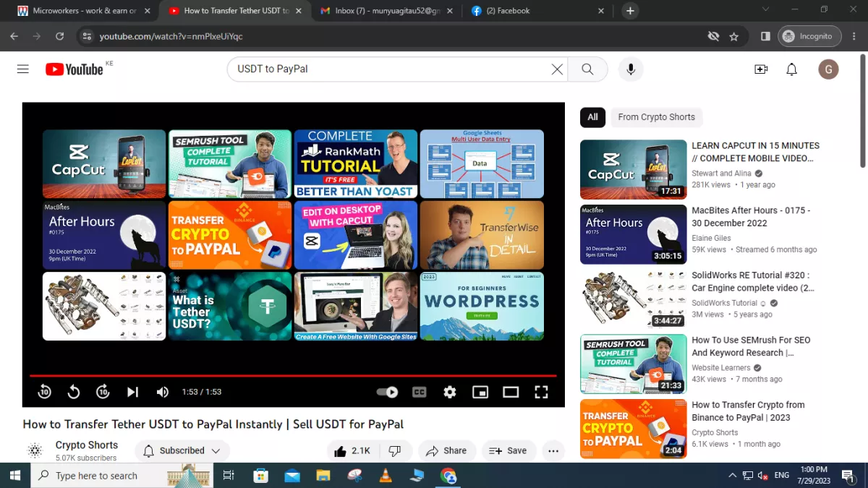Open Task View on the taskbar
This screenshot has height=488, width=868.
(229, 475)
